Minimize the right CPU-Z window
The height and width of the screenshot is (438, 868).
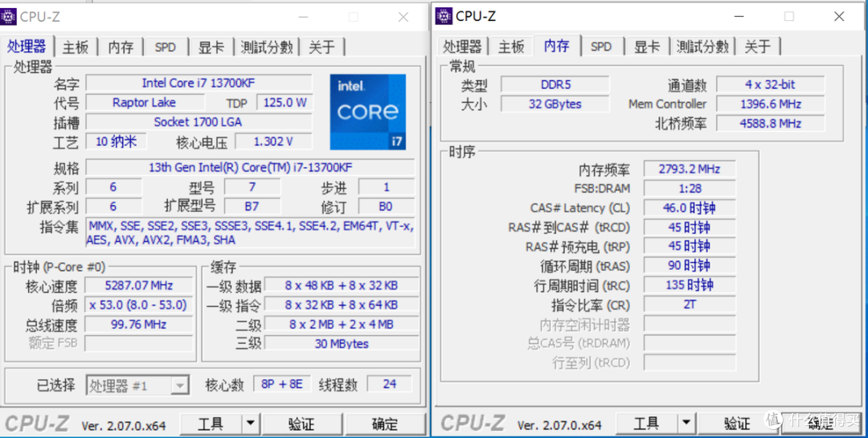point(739,17)
